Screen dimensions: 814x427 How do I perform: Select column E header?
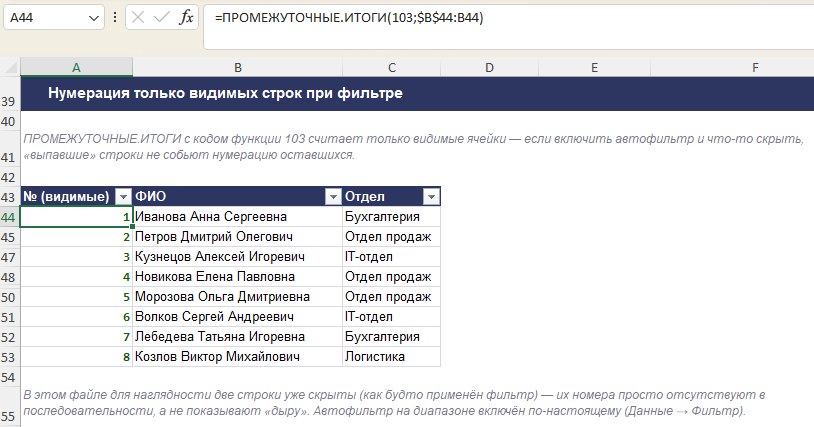pos(594,67)
